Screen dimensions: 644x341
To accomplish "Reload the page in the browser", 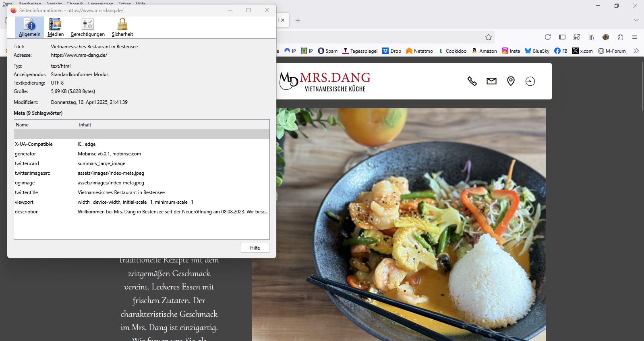I will point(548,37).
